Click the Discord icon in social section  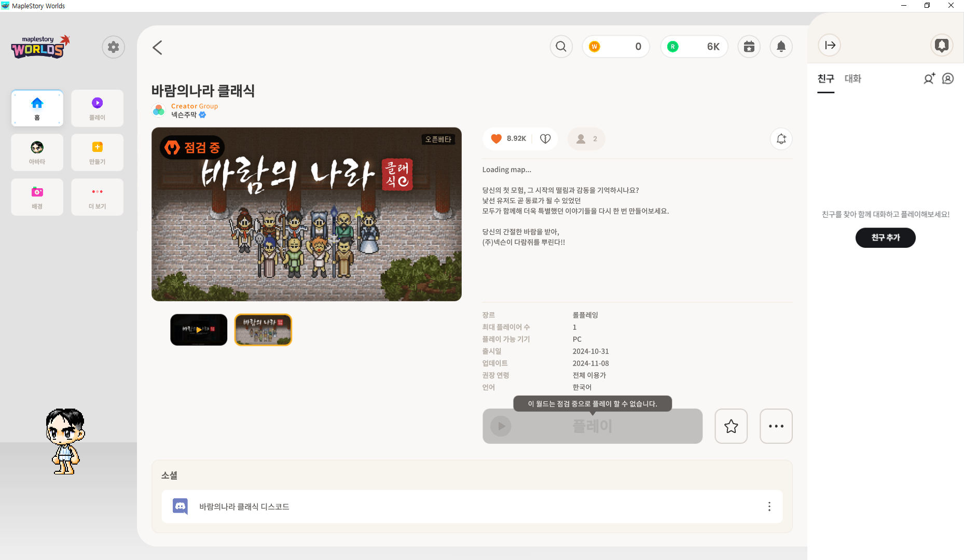180,507
